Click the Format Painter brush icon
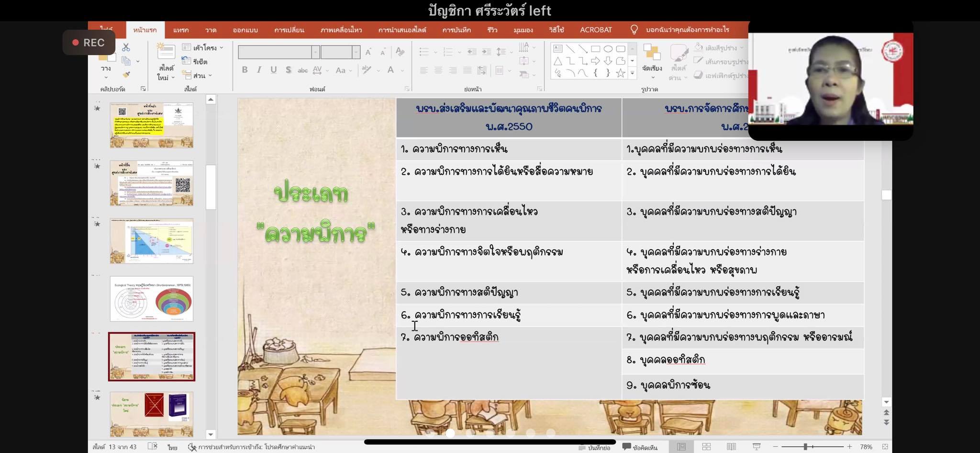The image size is (980, 453). click(x=126, y=74)
